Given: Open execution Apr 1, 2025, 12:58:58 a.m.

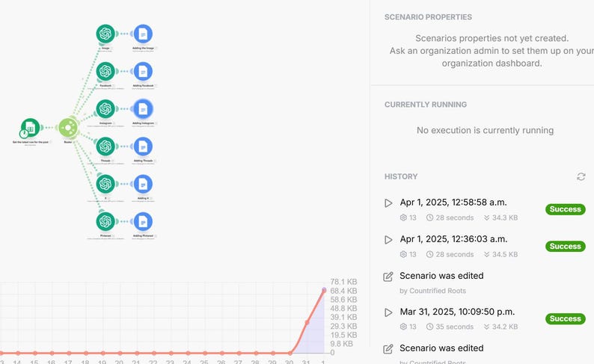Looking at the screenshot, I should (x=453, y=203).
